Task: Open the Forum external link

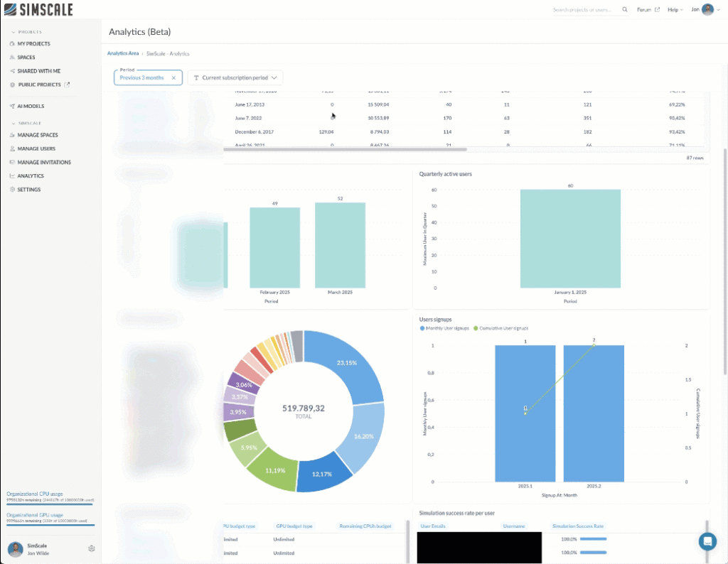Action: [648, 10]
